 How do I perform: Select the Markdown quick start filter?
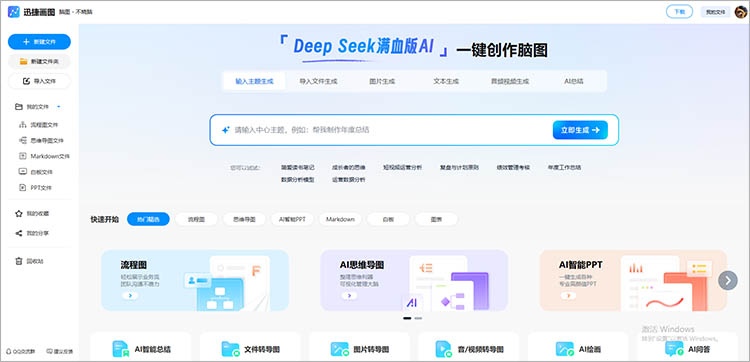tap(340, 219)
